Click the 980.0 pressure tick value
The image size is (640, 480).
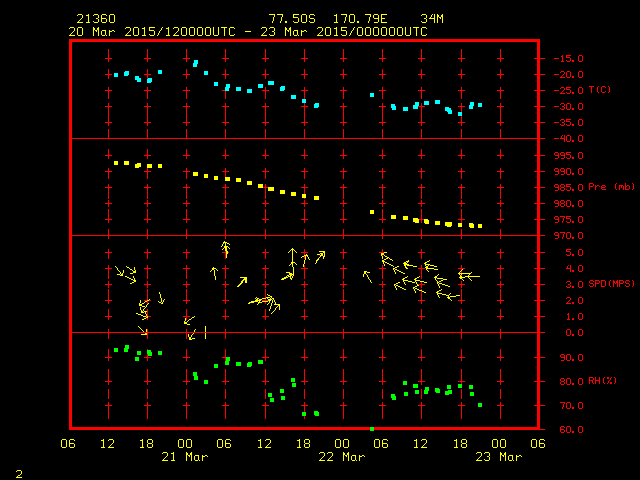click(x=569, y=203)
